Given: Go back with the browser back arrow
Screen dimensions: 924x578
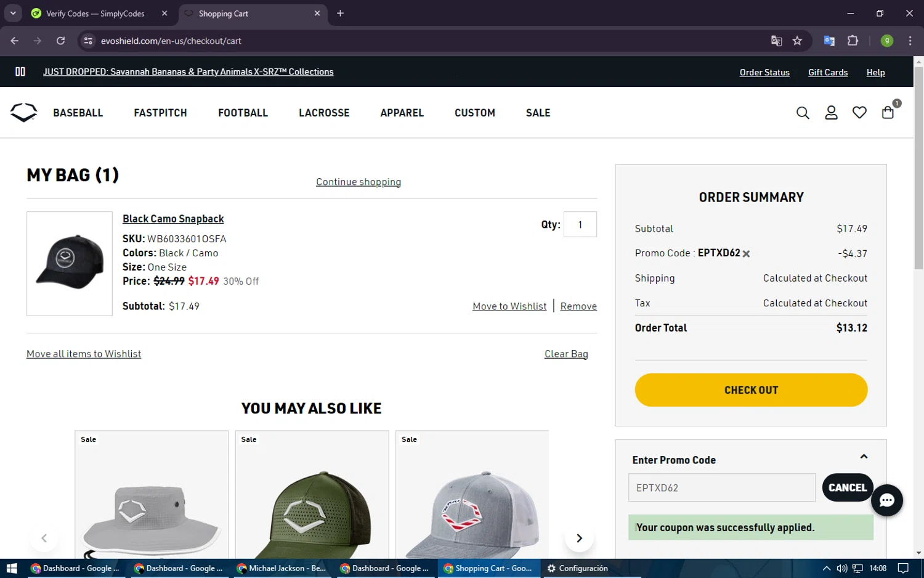Looking at the screenshot, I should pyautogui.click(x=15, y=41).
